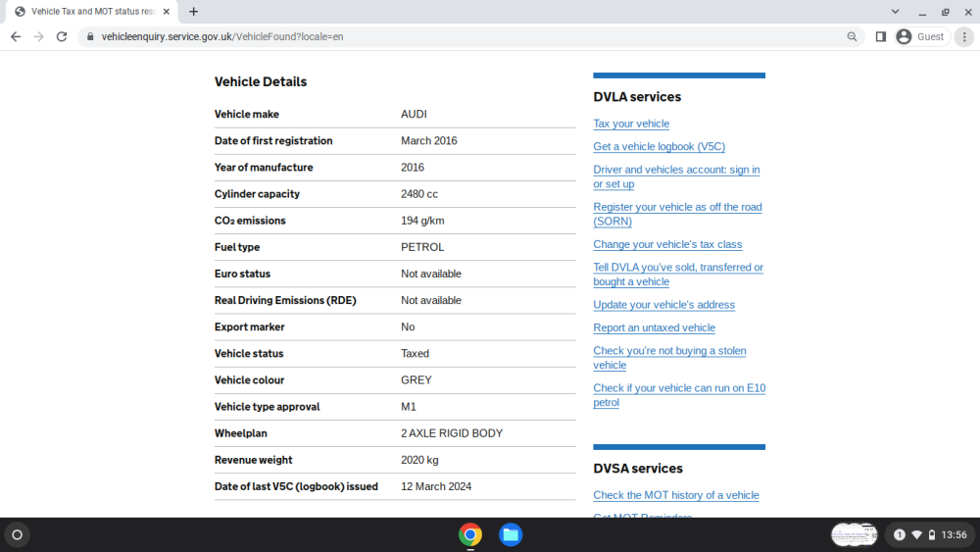Screen dimensions: 980x552
Task: Launch Chrome from the shelf
Action: (x=470, y=535)
